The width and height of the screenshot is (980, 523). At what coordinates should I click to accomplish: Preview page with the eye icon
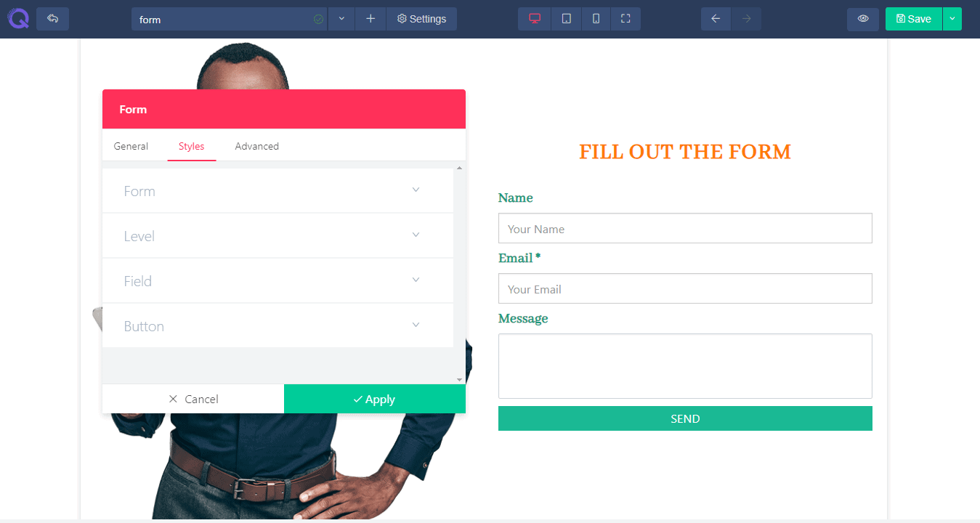point(863,19)
